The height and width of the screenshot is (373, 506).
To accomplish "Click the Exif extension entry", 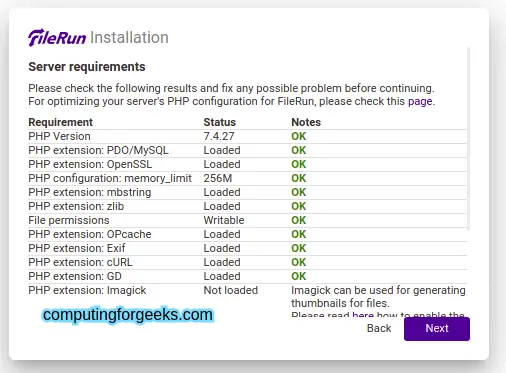I will pyautogui.click(x=247, y=248).
